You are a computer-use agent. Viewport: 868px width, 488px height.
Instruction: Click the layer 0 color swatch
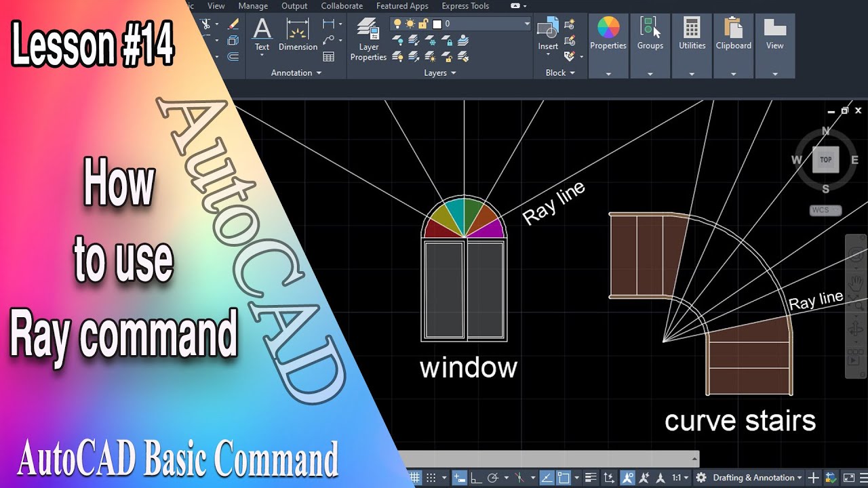pyautogui.click(x=437, y=24)
